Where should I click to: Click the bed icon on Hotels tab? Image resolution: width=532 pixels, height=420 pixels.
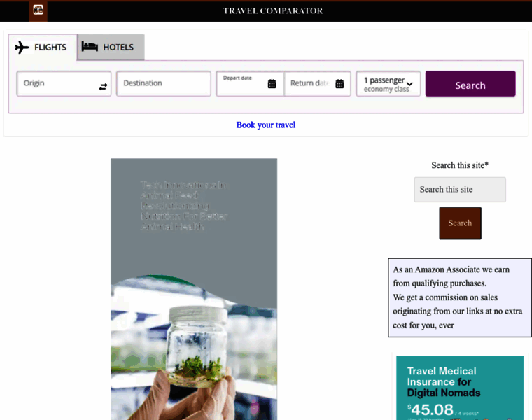(x=90, y=46)
